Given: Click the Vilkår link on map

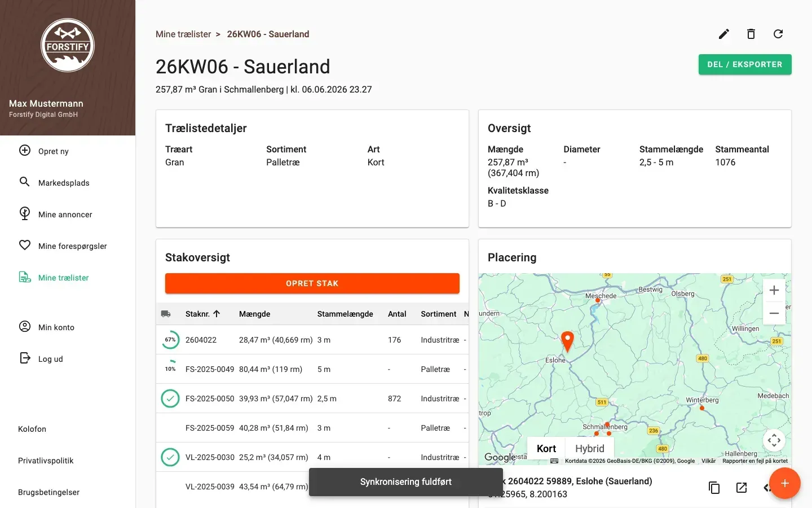Looking at the screenshot, I should click(x=709, y=461).
